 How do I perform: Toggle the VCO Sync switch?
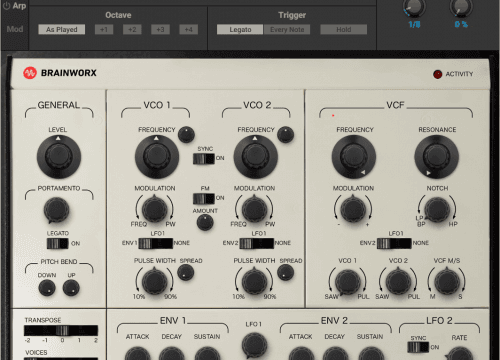tap(203, 159)
